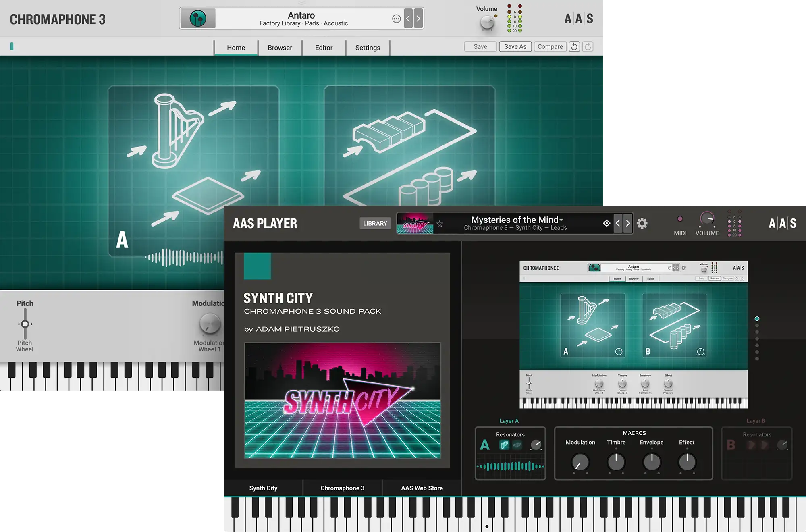The height and width of the screenshot is (532, 806).
Task: Click the Synth City cover artwork image
Action: pos(343,401)
